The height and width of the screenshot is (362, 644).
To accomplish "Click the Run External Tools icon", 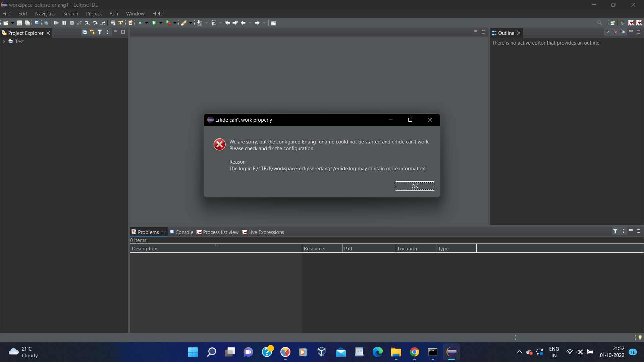I will (168, 23).
